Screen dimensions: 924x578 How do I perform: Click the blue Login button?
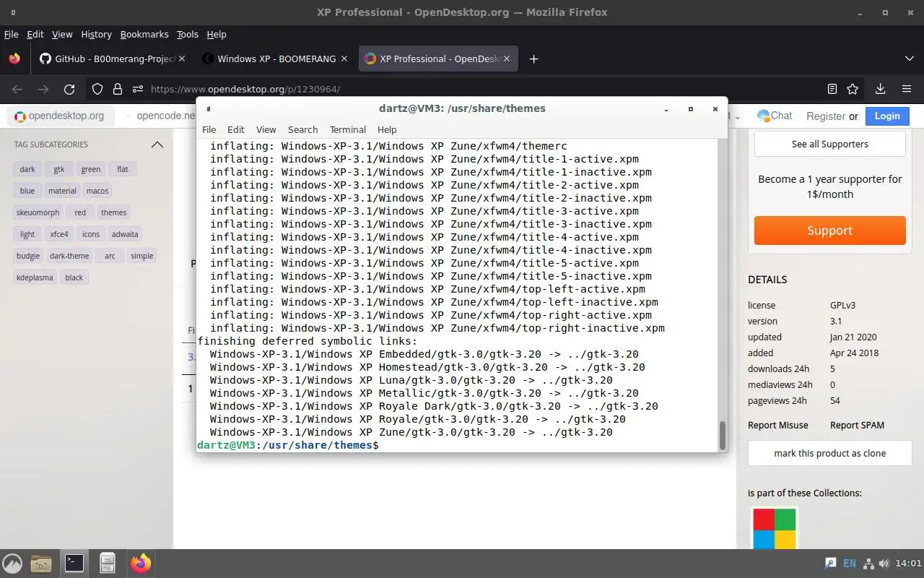(x=887, y=116)
